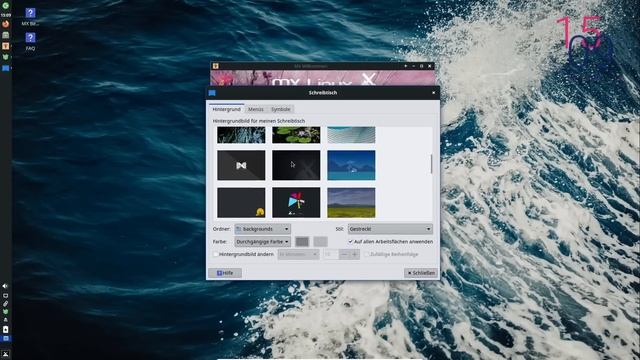Click the lower green tray icon in panel
The height and width of the screenshot is (360, 640).
pyautogui.click(x=5, y=312)
